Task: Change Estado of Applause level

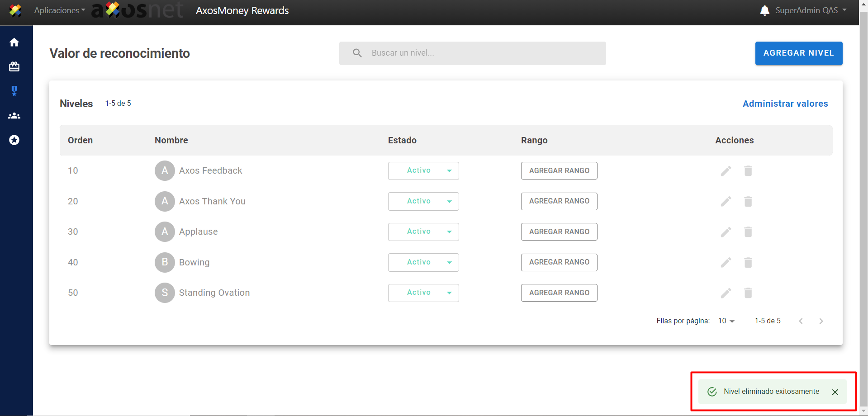Action: [x=423, y=232]
